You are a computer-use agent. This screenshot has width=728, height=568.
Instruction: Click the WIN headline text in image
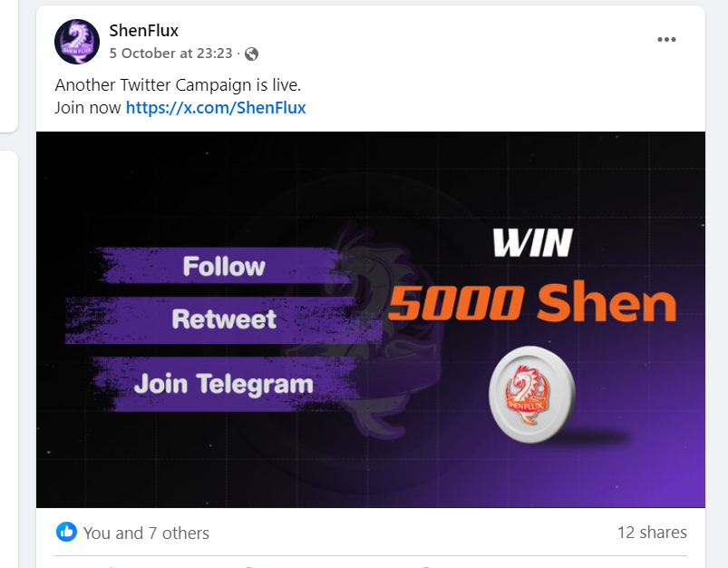click(533, 242)
